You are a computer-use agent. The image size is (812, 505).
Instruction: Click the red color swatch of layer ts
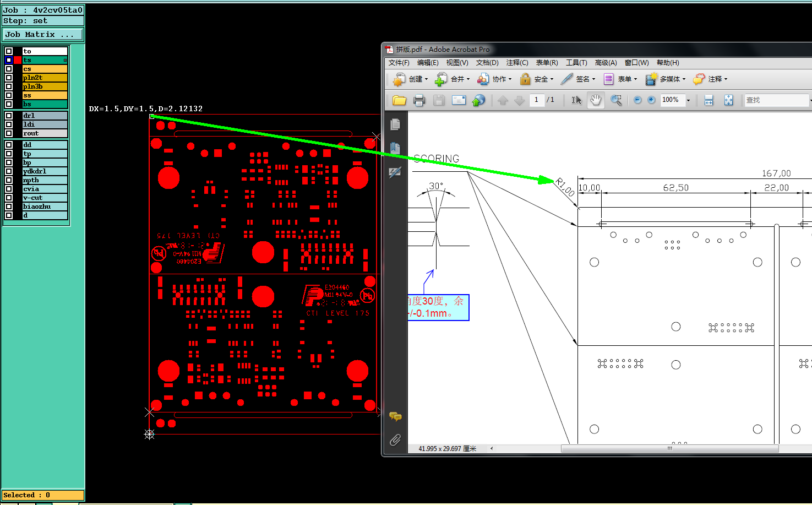click(18, 60)
